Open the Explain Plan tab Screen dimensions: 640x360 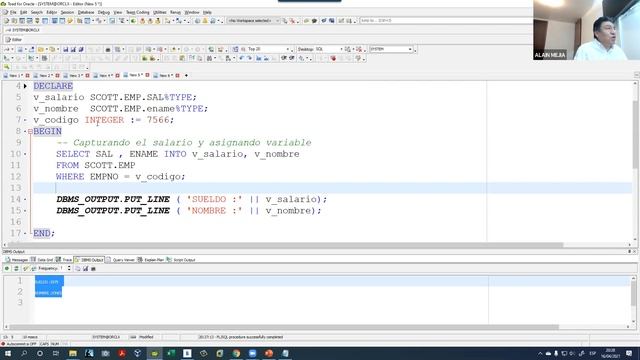[x=151, y=260]
